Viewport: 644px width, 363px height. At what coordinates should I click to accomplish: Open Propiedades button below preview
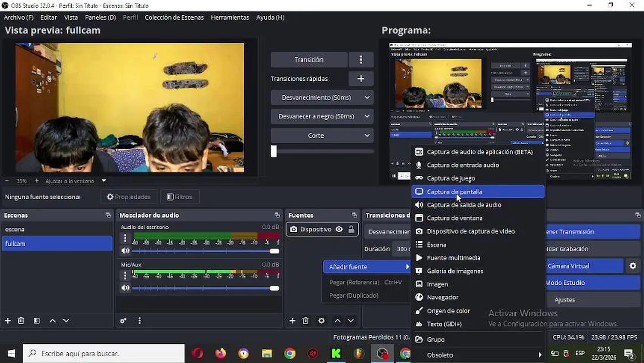point(128,197)
